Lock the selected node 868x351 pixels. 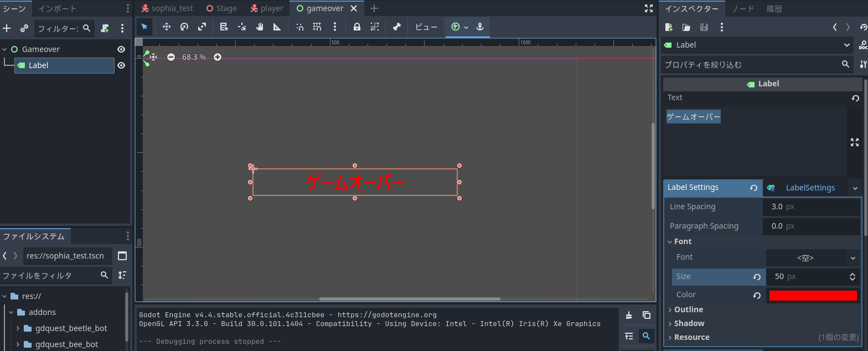point(357,27)
